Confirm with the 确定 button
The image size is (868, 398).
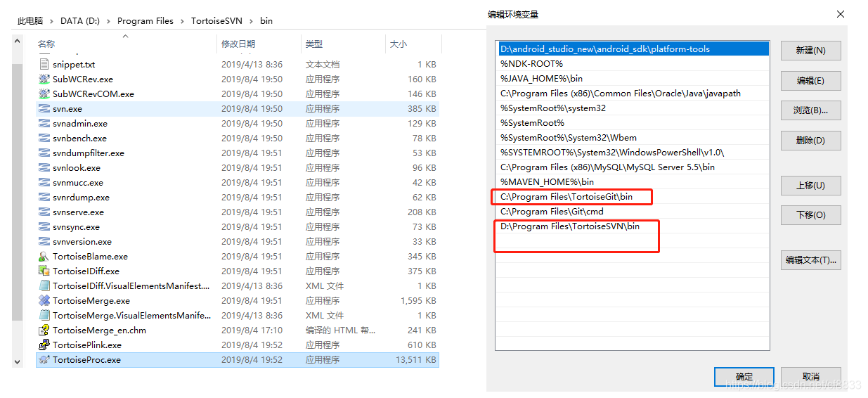tap(744, 377)
